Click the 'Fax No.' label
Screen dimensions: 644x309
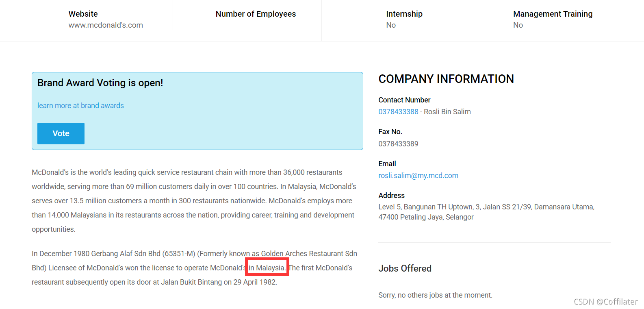tap(390, 132)
